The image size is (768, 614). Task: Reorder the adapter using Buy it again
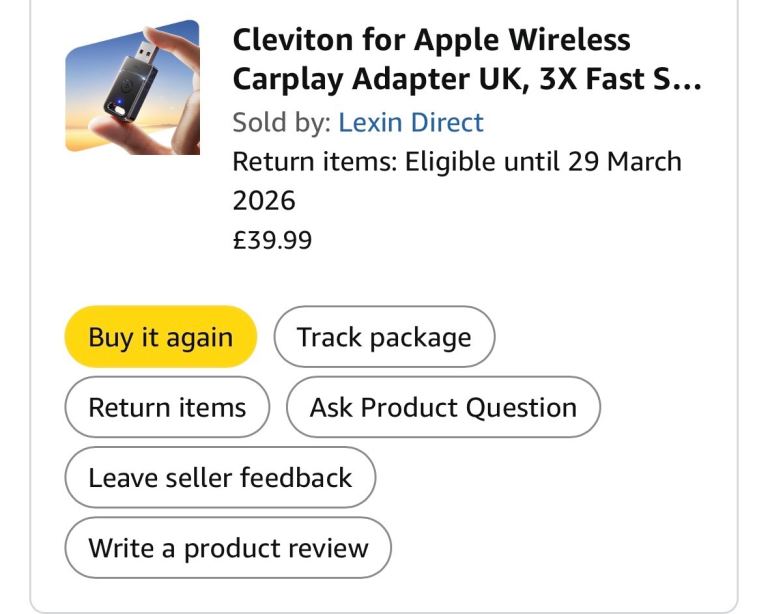[x=160, y=337]
